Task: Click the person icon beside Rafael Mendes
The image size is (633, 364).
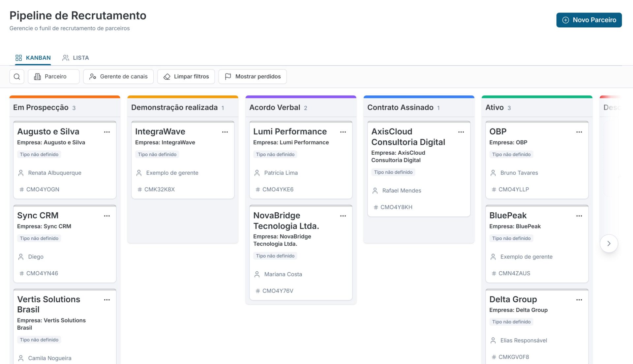Action: click(x=375, y=191)
